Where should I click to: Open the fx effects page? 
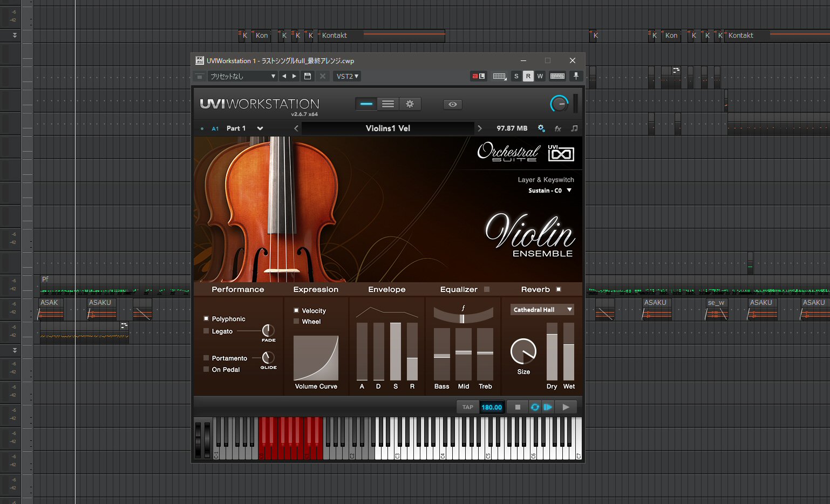pos(558,128)
